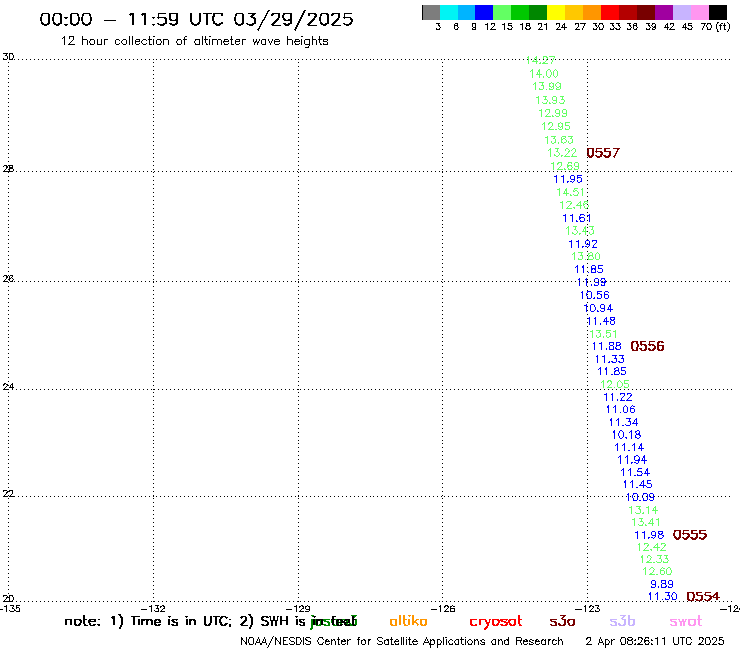
Task: Click the 11.92 wave height value
Action: pyautogui.click(x=583, y=244)
